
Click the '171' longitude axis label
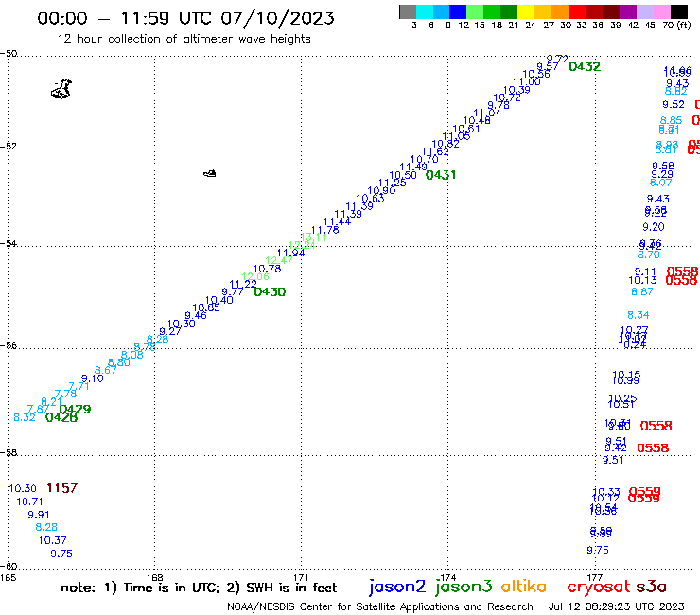pos(302,577)
